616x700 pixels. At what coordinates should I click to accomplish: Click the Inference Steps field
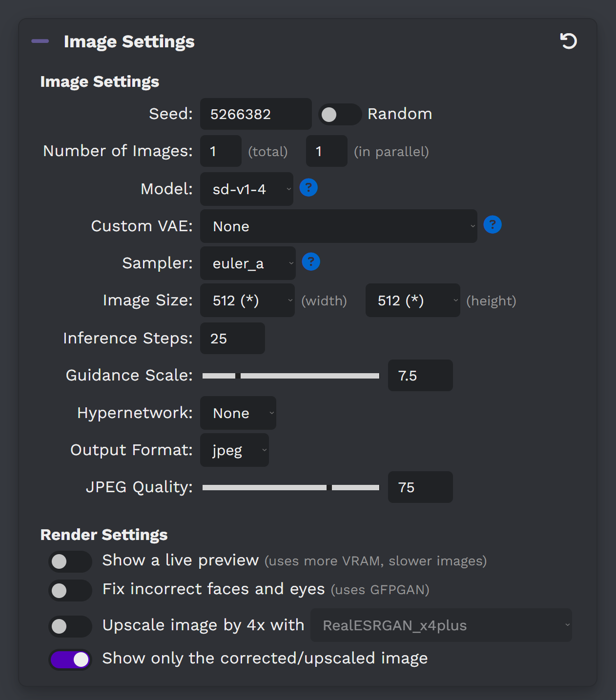(232, 339)
